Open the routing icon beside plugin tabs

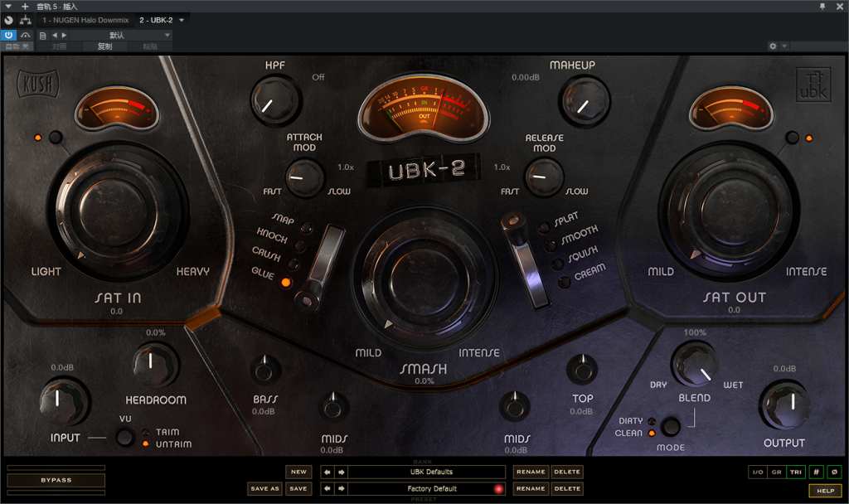click(x=26, y=20)
